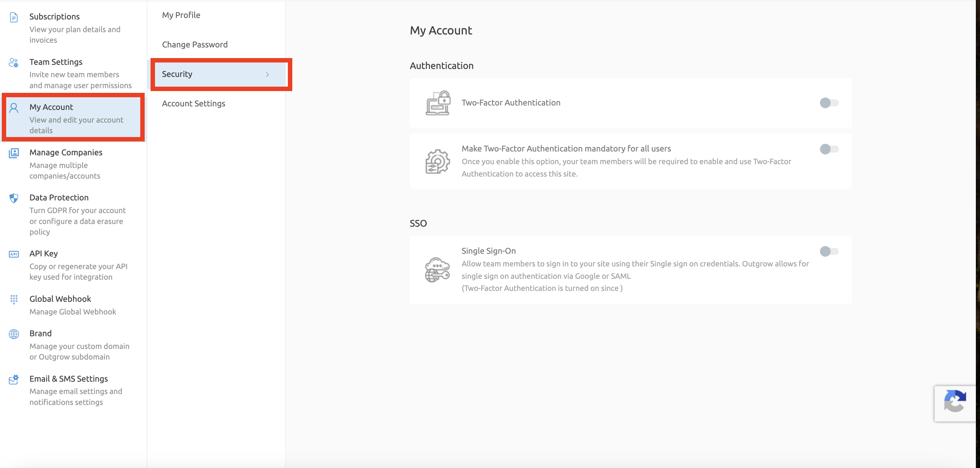Click the Manage Companies icon
This screenshot has width=980, height=468.
pyautogui.click(x=14, y=153)
